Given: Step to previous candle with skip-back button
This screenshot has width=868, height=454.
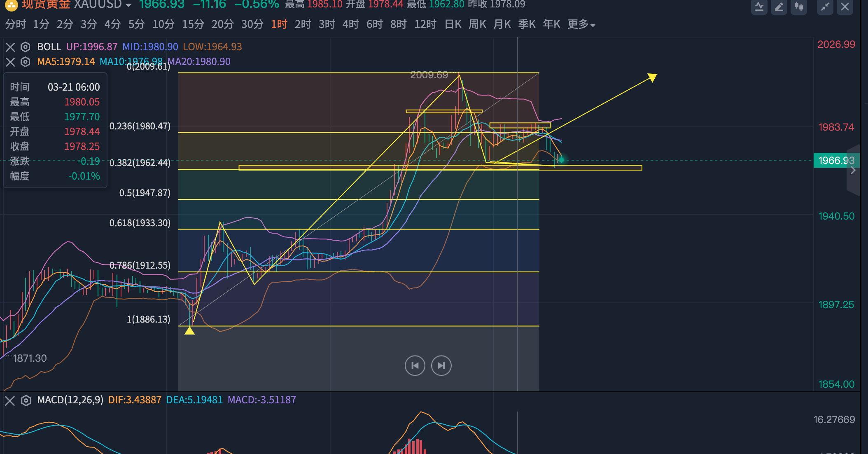Looking at the screenshot, I should [415, 366].
